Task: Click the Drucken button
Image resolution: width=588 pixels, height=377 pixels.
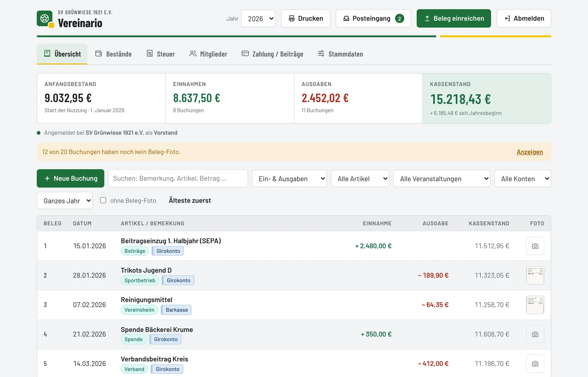Action: (x=306, y=18)
